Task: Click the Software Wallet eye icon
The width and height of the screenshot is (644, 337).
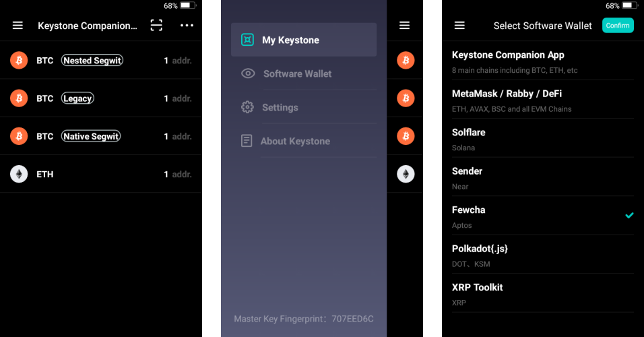Action: coord(248,73)
